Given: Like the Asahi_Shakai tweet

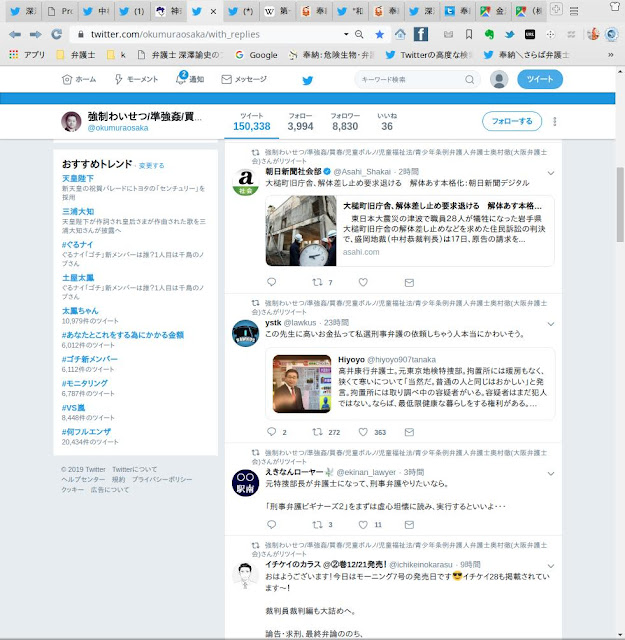Looking at the screenshot, I should (x=363, y=282).
